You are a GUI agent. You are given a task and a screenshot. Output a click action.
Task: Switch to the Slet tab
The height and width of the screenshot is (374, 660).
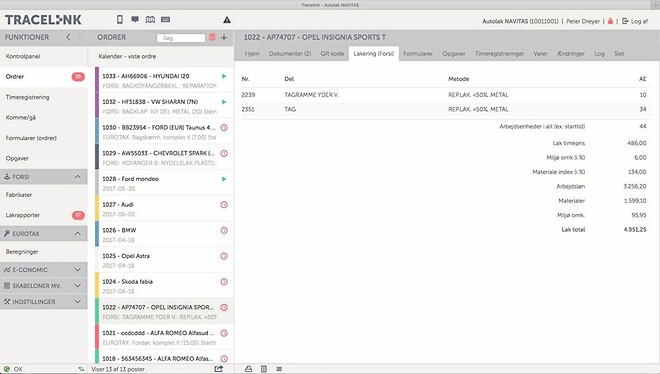pyautogui.click(x=619, y=53)
